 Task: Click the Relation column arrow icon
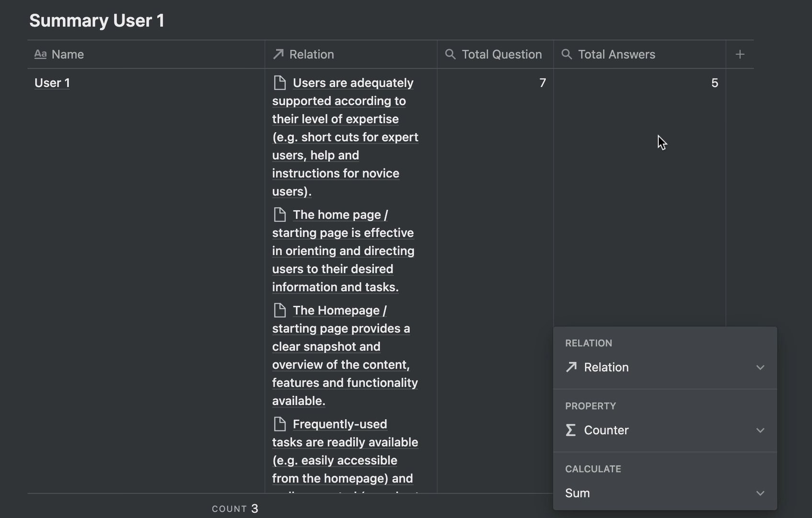tap(278, 55)
